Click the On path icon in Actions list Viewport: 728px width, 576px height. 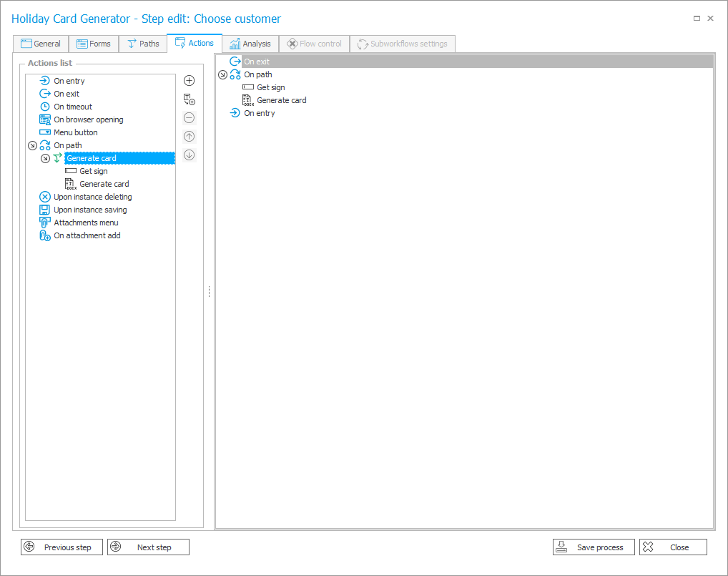click(x=45, y=145)
